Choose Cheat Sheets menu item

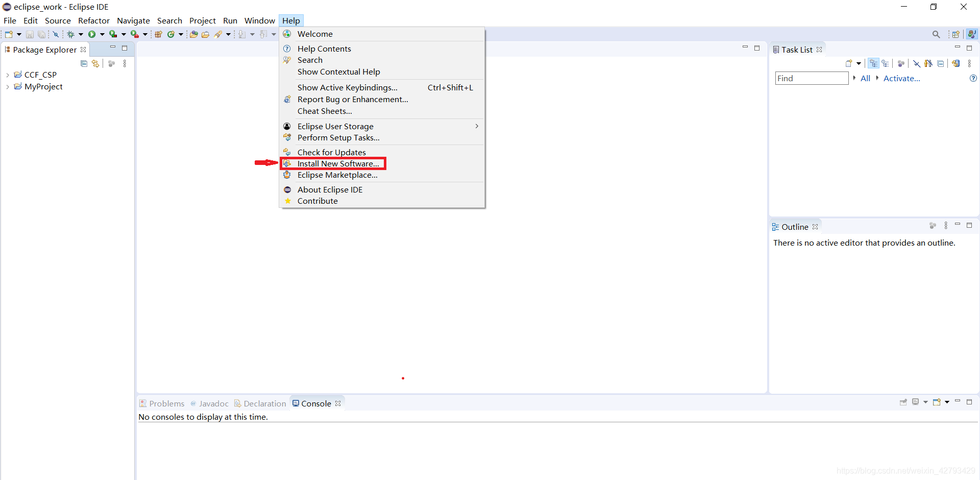382,111
